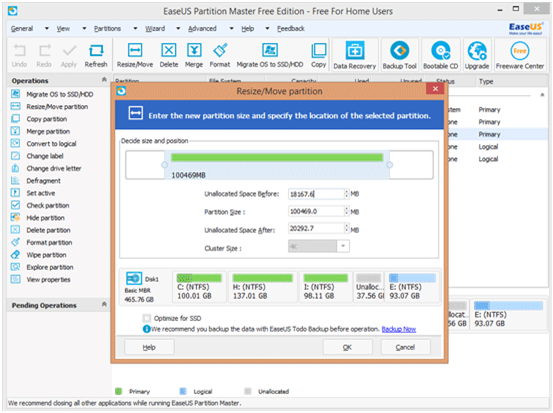
Task: Confirm the resize with OK button
Action: coord(347,347)
